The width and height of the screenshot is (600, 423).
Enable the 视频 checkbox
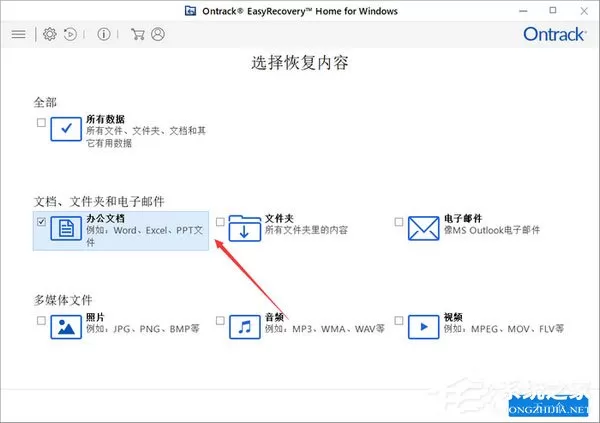click(x=399, y=320)
